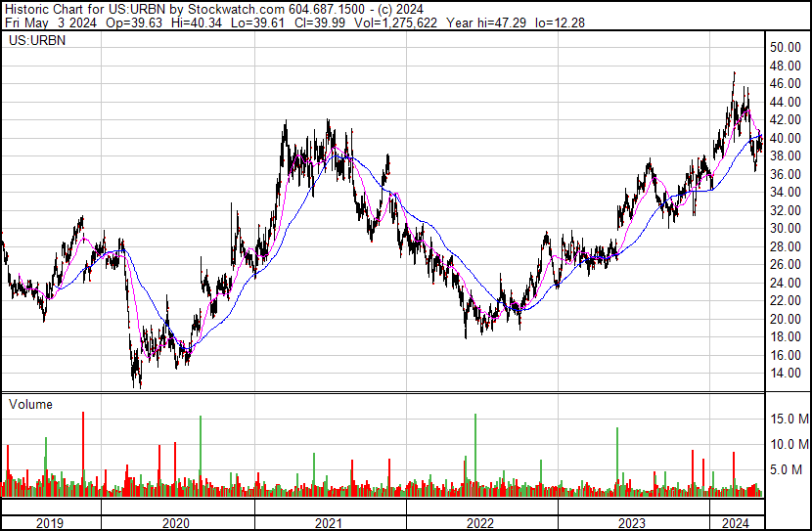Click the 46.00 price axis label
812x531 pixels.
[786, 84]
